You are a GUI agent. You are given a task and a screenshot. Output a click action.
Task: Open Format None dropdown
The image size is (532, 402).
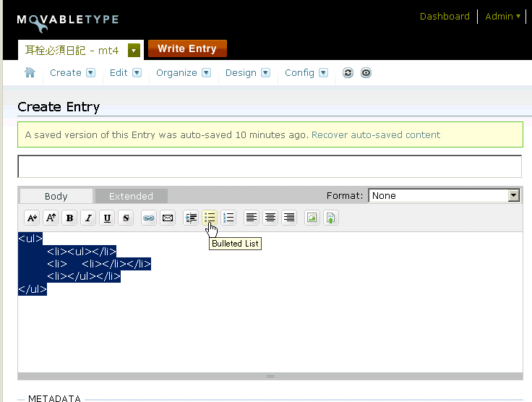444,195
